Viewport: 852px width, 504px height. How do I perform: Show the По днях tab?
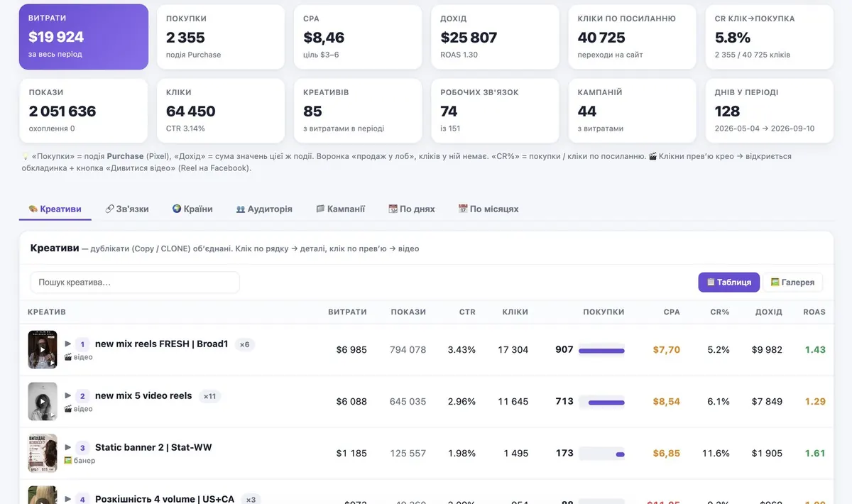(x=412, y=209)
